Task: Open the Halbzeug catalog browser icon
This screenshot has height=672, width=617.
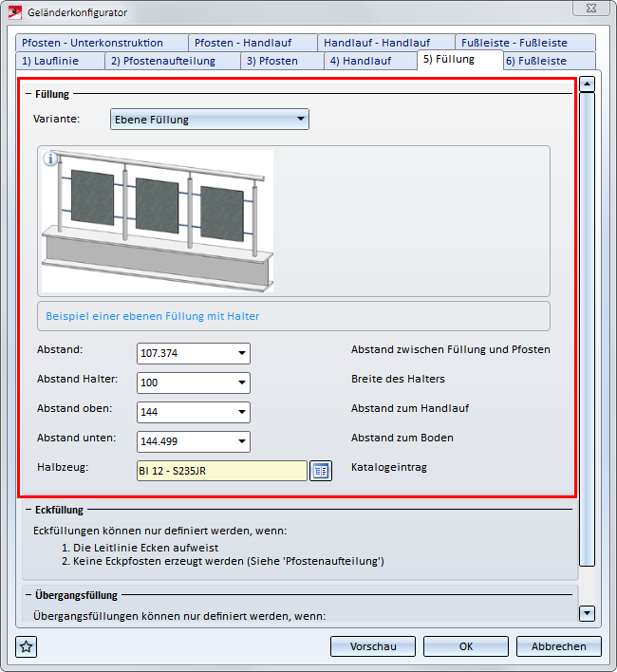Action: click(321, 471)
